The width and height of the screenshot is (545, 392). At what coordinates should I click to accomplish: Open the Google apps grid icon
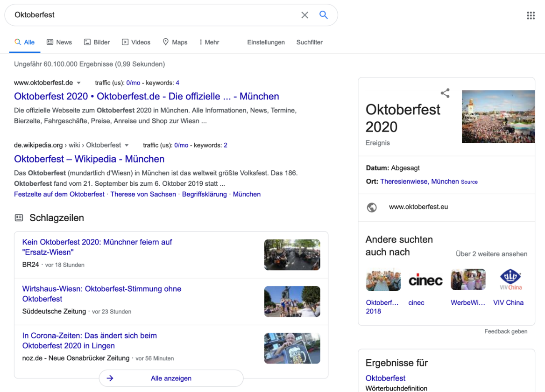(x=531, y=15)
